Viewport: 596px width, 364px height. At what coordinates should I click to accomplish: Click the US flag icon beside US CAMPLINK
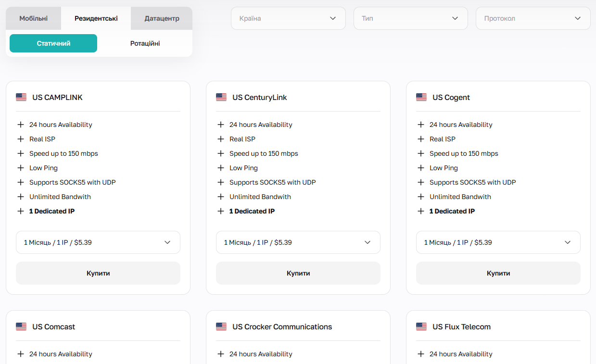pyautogui.click(x=21, y=97)
